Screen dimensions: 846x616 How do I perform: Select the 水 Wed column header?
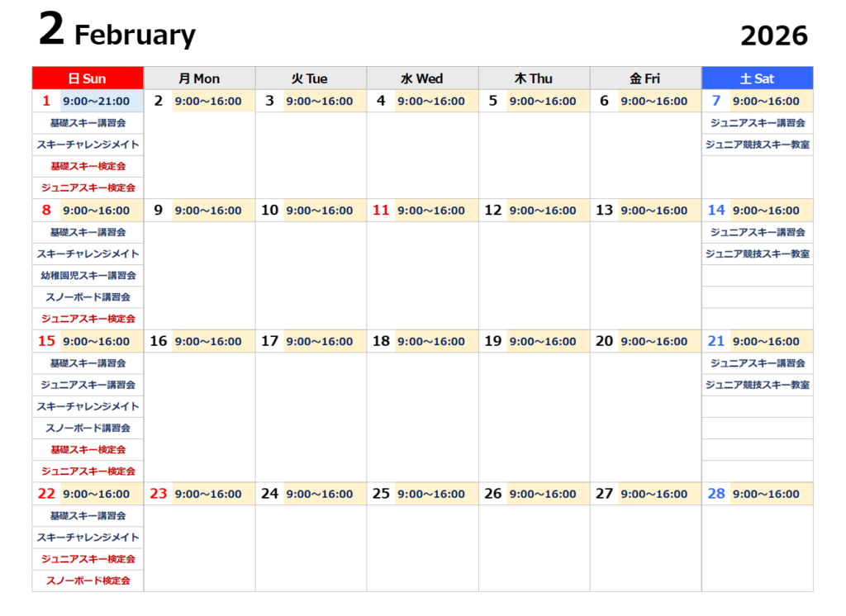click(x=422, y=78)
